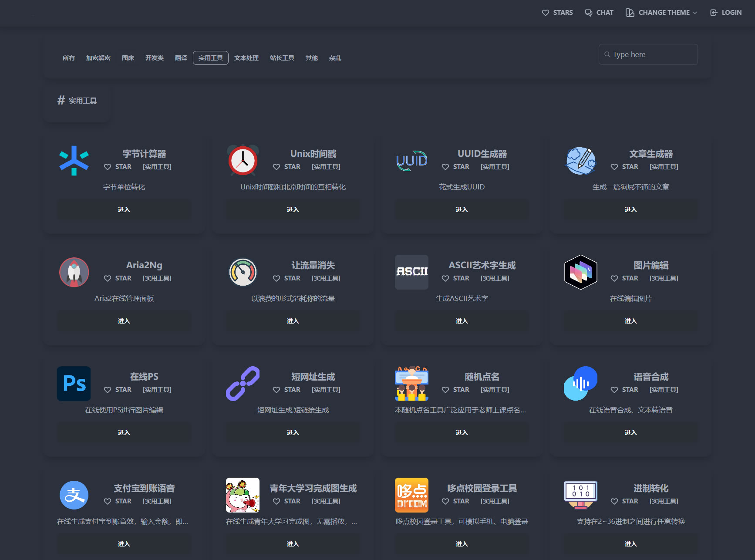Click the 文章生成器 pencil cloud icon

coord(580,160)
